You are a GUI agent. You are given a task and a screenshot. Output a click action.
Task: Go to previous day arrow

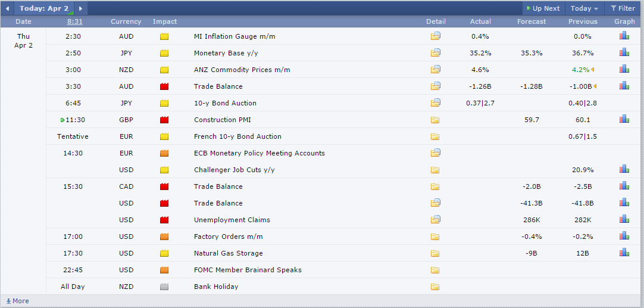click(x=7, y=8)
